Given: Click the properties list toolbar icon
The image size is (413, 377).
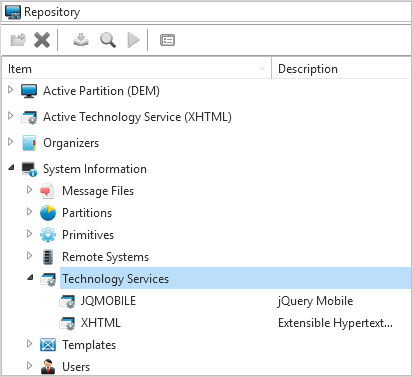Looking at the screenshot, I should coord(167,40).
